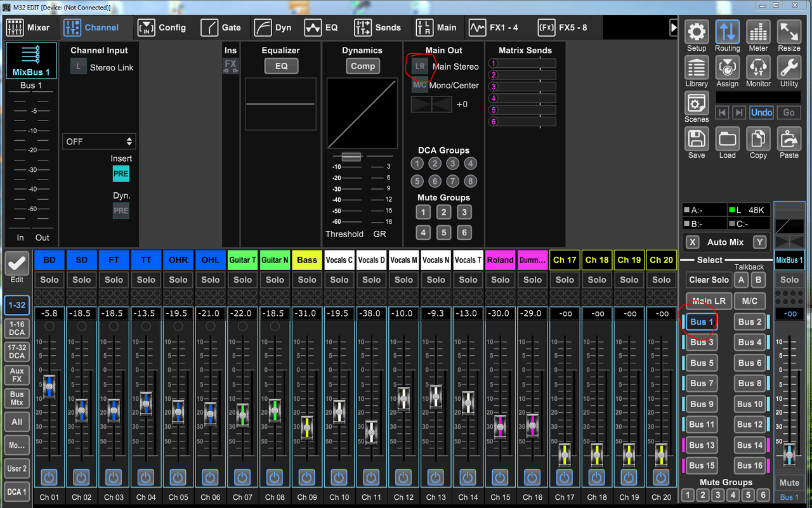Open the Setup gear icon

(x=697, y=32)
